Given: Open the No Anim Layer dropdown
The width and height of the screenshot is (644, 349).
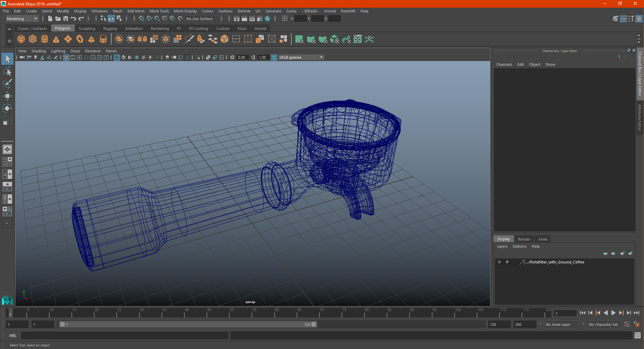Looking at the screenshot, I should pyautogui.click(x=561, y=325).
